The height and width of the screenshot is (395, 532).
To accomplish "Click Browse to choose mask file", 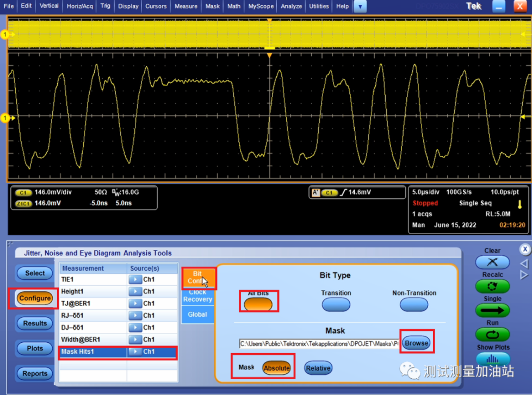I will pyautogui.click(x=417, y=343).
